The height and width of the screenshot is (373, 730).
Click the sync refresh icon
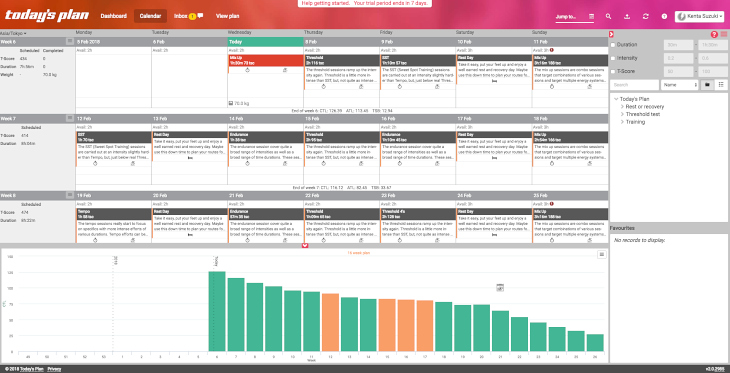[x=645, y=16]
